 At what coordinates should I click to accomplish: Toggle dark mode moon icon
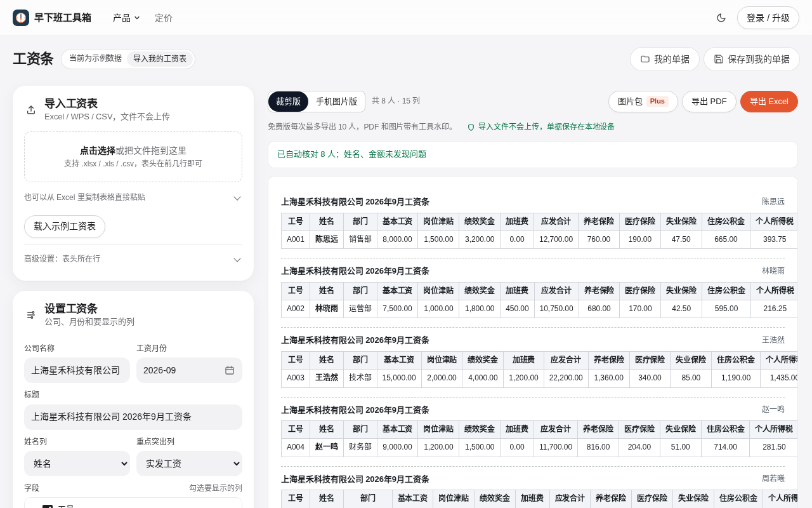[721, 18]
